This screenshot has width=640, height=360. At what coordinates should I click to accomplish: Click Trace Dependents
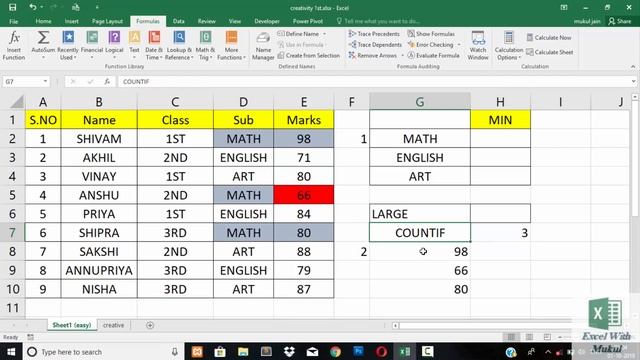pyautogui.click(x=375, y=44)
